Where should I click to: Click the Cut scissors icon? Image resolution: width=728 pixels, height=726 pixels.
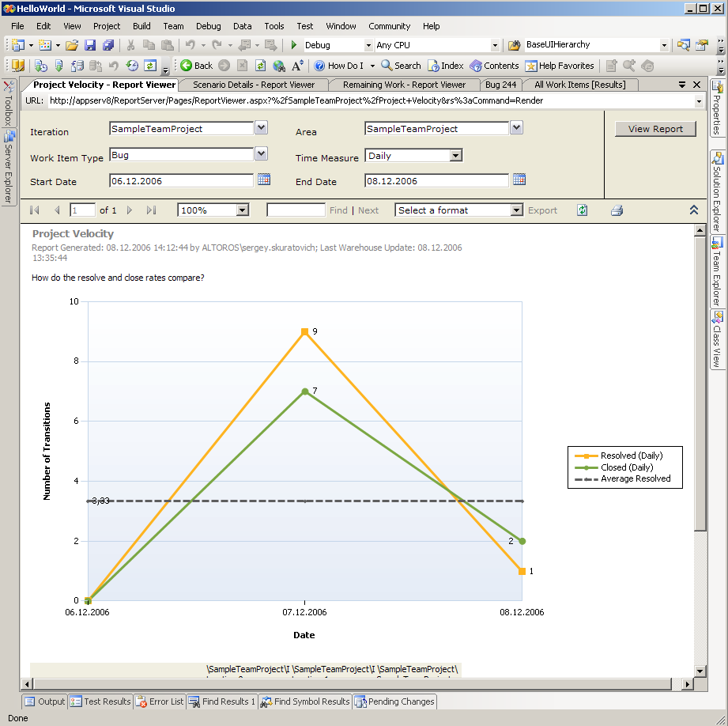131,45
